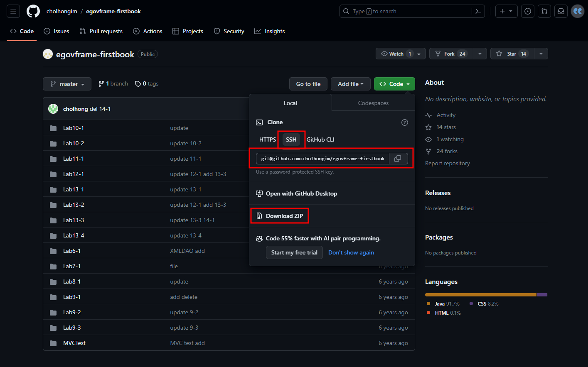Open the create new plus dropdown
Screen dimensions: 588x367
[506, 11]
